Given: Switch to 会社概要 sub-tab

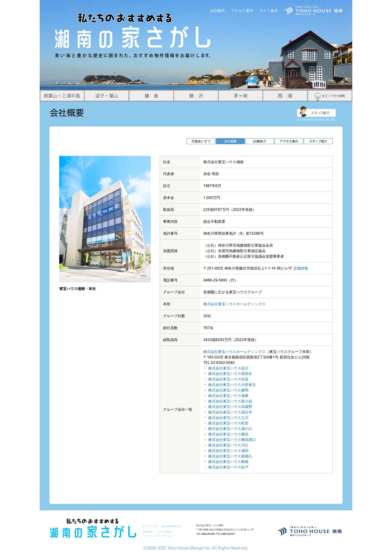Looking at the screenshot, I should 230,141.
